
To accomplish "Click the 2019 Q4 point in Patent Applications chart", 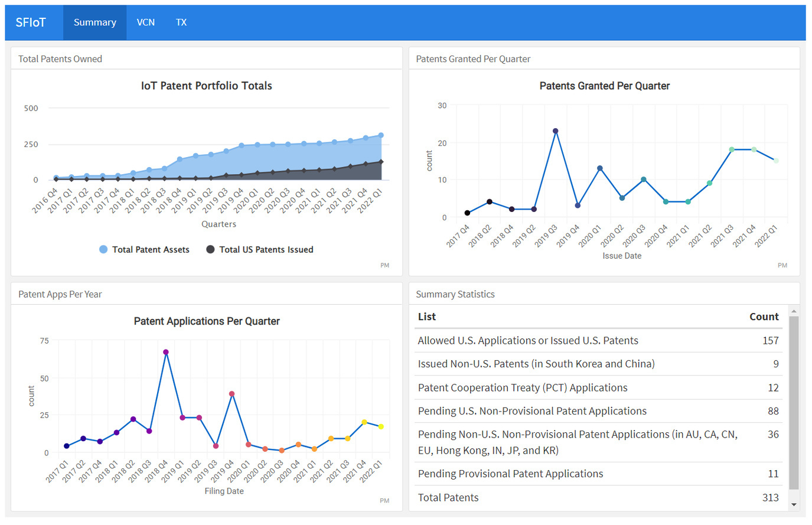I will click(x=232, y=394).
